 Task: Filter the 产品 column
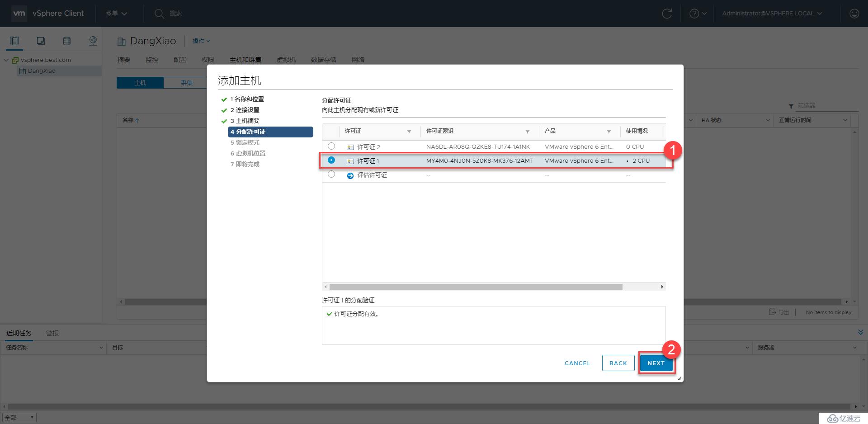[x=609, y=132]
